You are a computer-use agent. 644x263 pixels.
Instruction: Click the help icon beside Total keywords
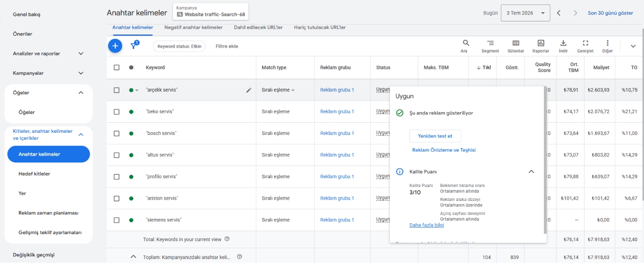click(227, 239)
